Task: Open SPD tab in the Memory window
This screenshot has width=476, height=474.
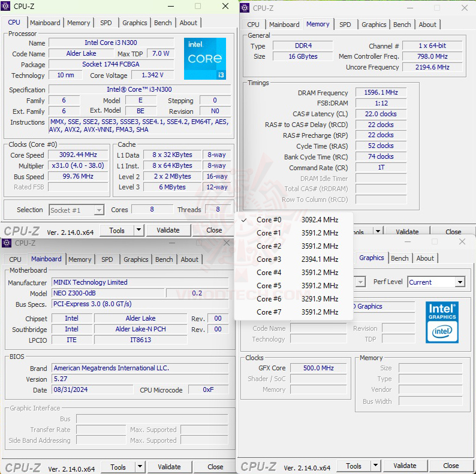Action: click(x=345, y=25)
